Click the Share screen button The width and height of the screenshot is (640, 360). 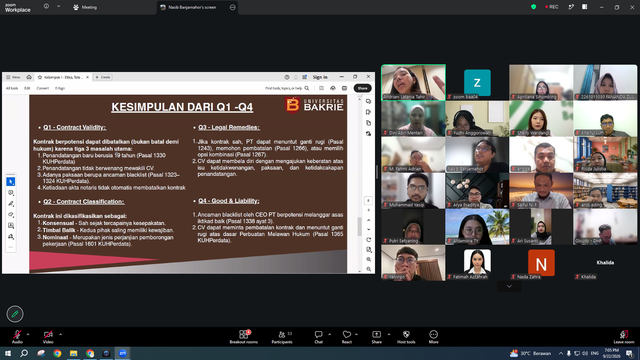point(376,337)
